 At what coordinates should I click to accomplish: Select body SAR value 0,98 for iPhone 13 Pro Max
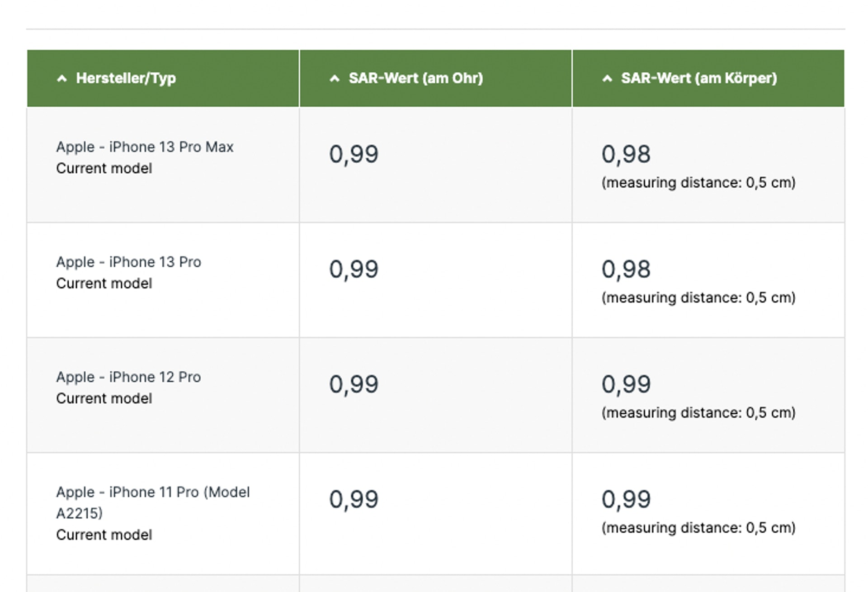(626, 154)
